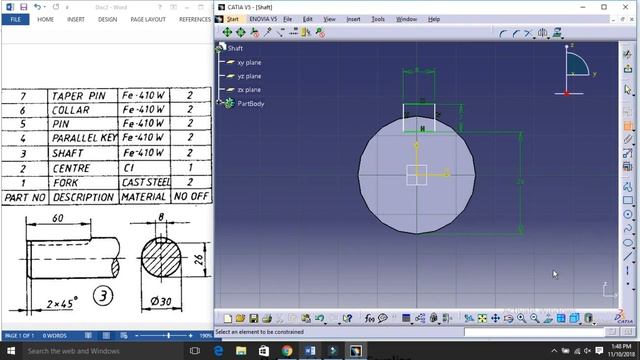Select the Rectangle profile tool
This screenshot has height=360, width=640.
point(628,200)
